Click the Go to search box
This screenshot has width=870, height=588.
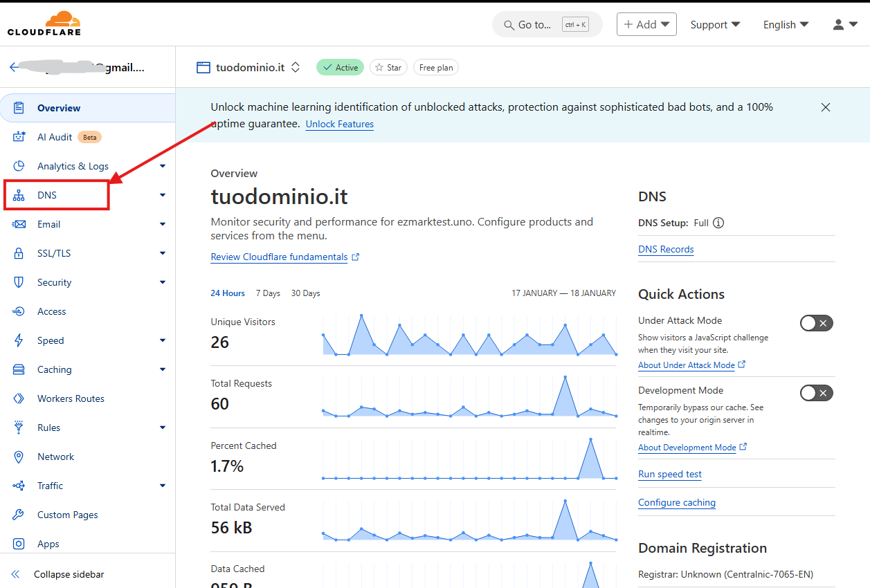tap(547, 24)
